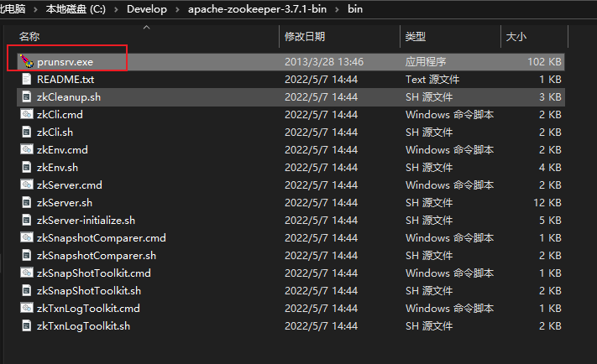Image resolution: width=597 pixels, height=364 pixels.
Task: Click the 4 KB size of zkEnv.sh
Action: coord(550,168)
